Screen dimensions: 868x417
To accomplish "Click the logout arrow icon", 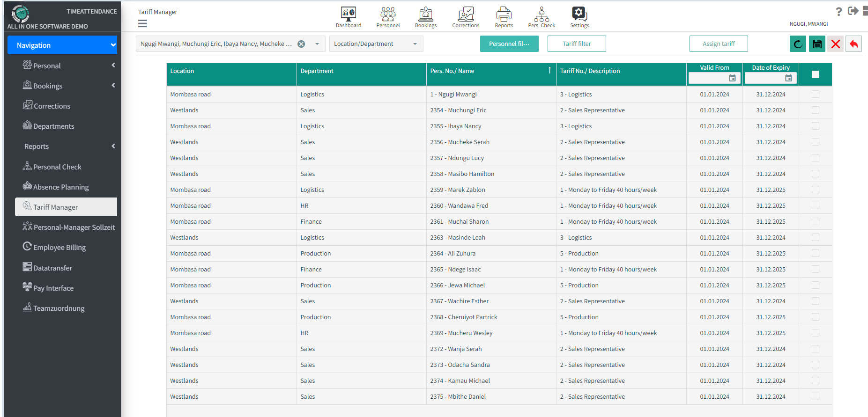I will (x=853, y=11).
